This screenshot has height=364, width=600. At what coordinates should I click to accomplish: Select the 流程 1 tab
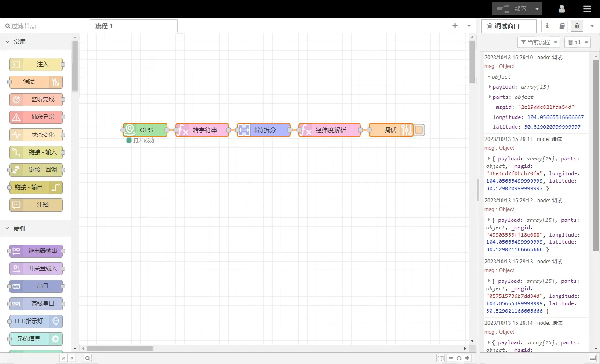coord(104,26)
